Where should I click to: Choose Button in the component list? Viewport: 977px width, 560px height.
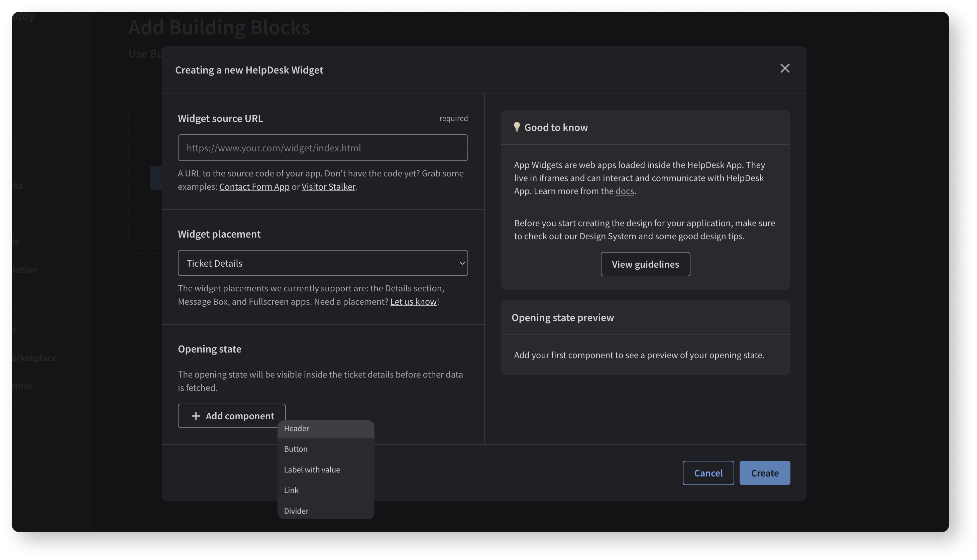click(296, 449)
